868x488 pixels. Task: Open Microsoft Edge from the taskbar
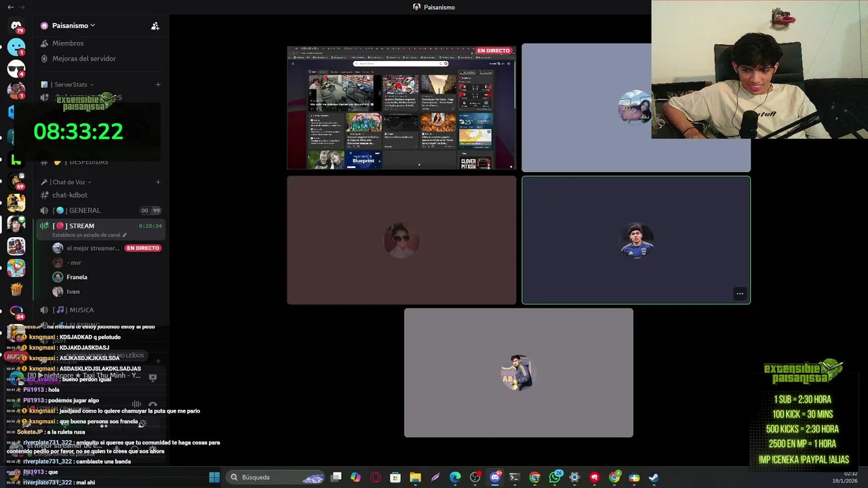[455, 477]
